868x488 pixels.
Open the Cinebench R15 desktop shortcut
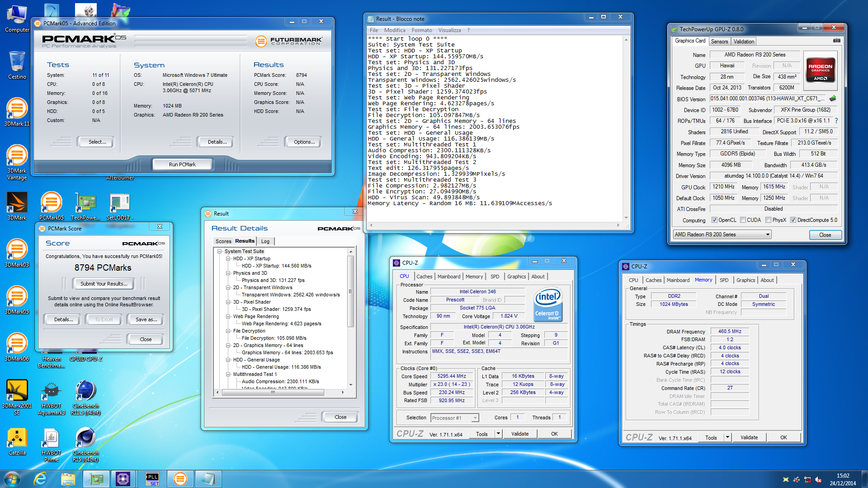pos(85,445)
